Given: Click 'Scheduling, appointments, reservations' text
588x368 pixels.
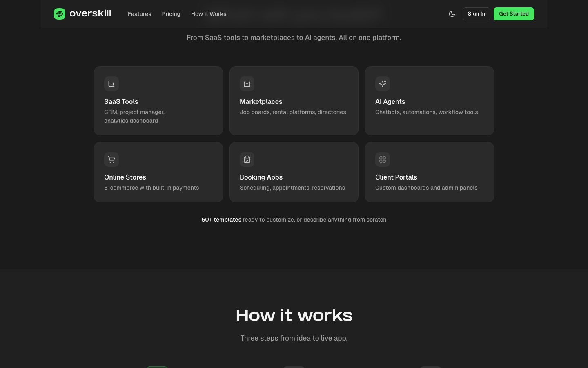Looking at the screenshot, I should (292, 188).
